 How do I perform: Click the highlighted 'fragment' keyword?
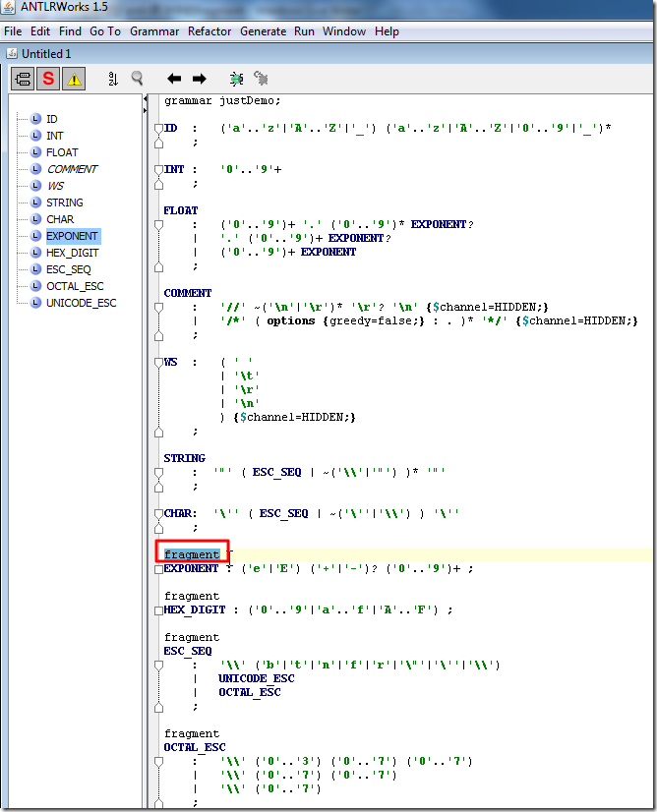192,554
